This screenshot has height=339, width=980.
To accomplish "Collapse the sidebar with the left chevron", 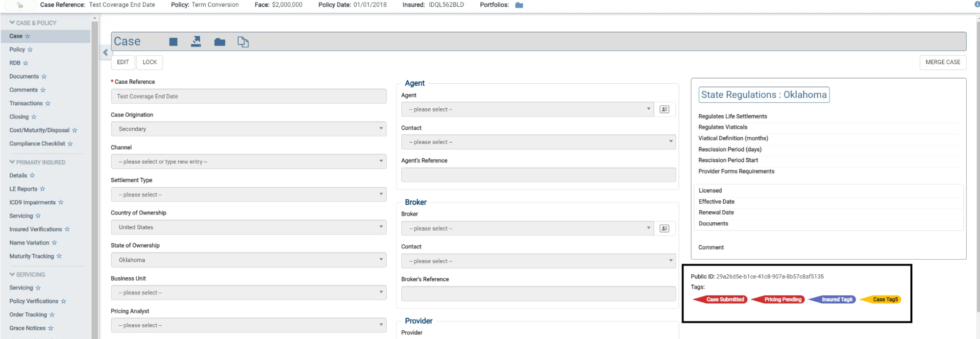I will 105,52.
